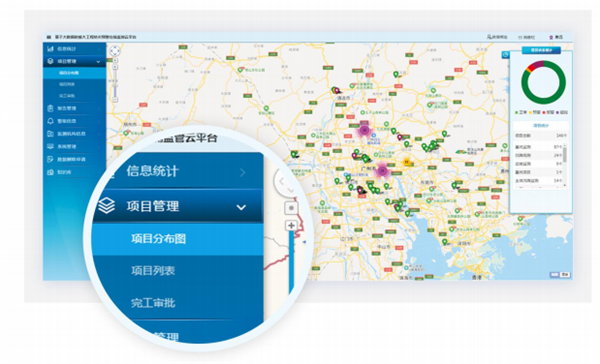Toggle the red 报警 legend entry

[x=549, y=113]
